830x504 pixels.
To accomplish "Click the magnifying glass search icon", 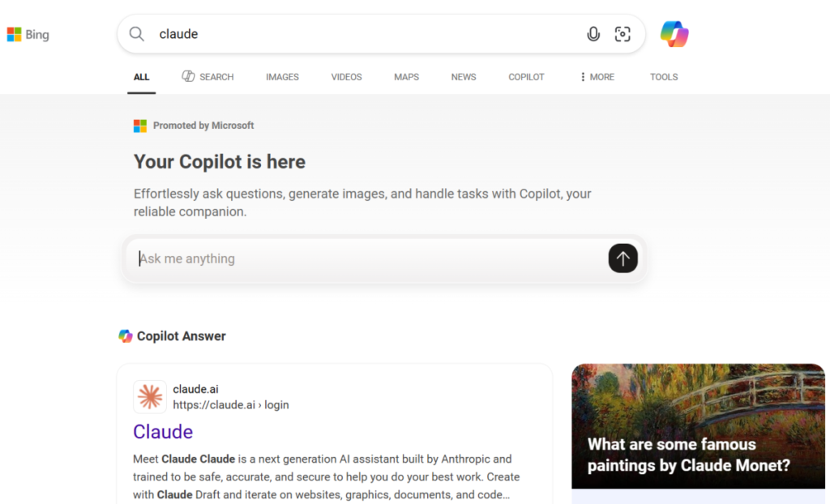I will (x=137, y=34).
